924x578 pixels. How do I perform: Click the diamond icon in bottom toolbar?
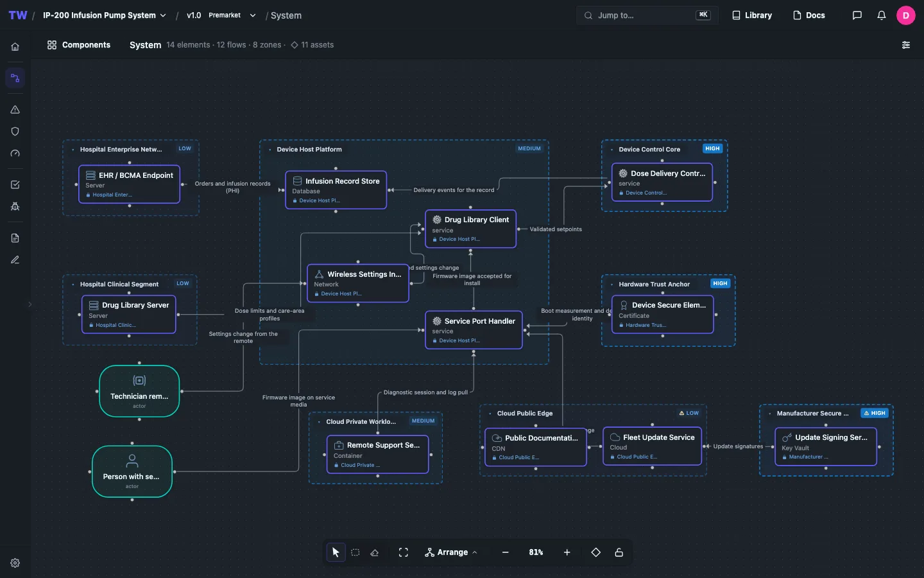[596, 552]
